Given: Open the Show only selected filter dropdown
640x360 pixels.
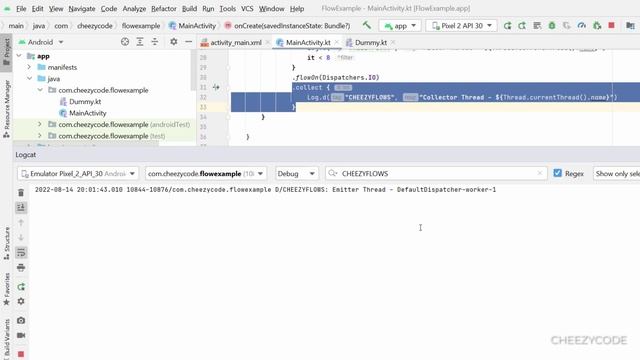Looking at the screenshot, I should [617, 173].
